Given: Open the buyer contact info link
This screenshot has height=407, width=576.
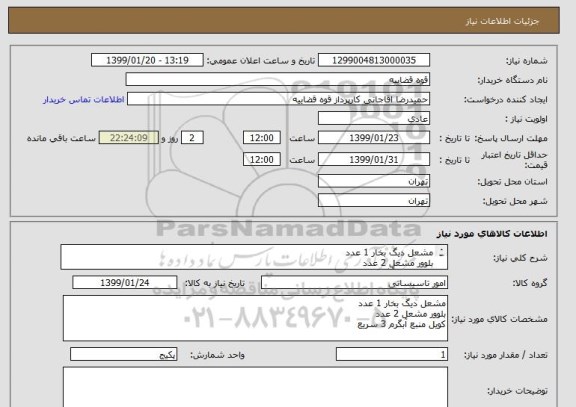Looking at the screenshot, I should point(84,100).
